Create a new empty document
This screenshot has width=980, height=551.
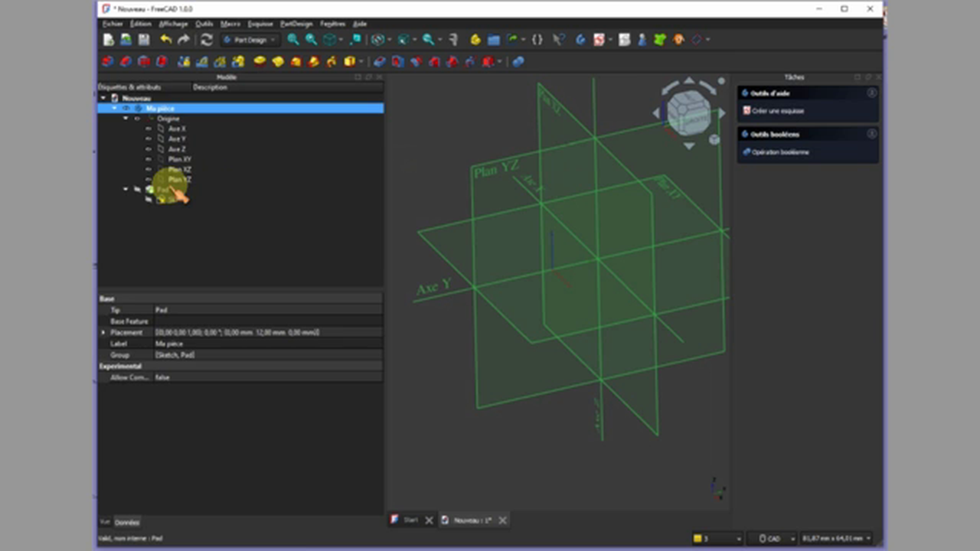(107, 40)
